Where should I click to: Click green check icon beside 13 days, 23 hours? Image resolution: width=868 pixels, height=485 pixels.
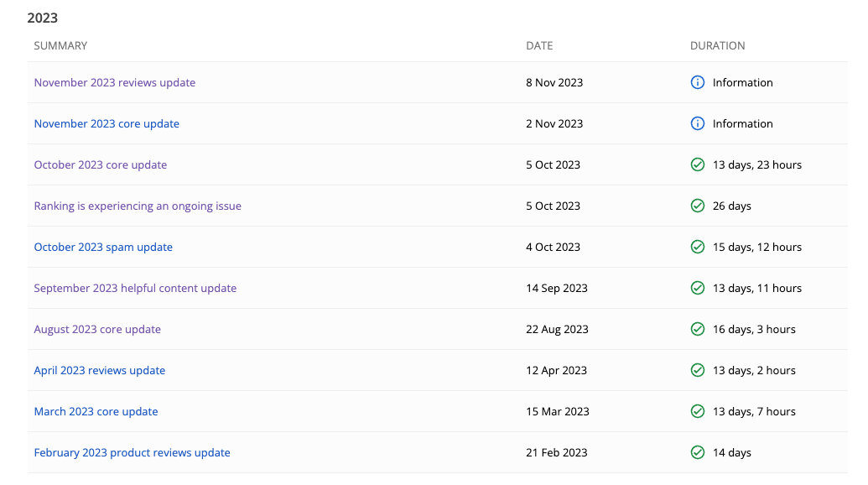[x=698, y=164]
